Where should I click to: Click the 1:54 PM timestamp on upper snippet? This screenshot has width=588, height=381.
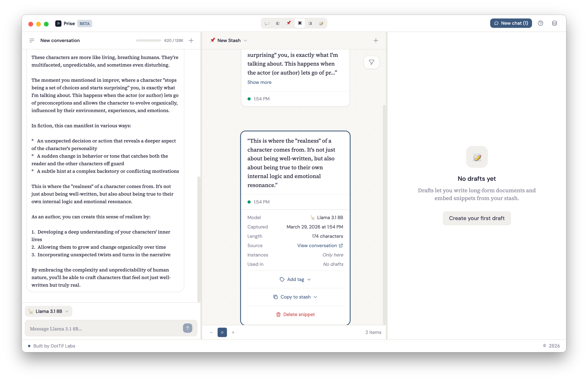261,99
